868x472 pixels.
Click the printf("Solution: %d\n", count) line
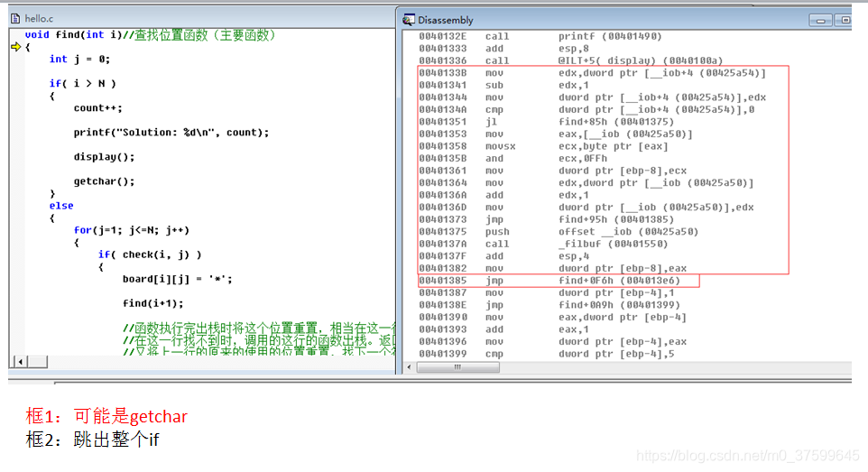click(x=171, y=133)
